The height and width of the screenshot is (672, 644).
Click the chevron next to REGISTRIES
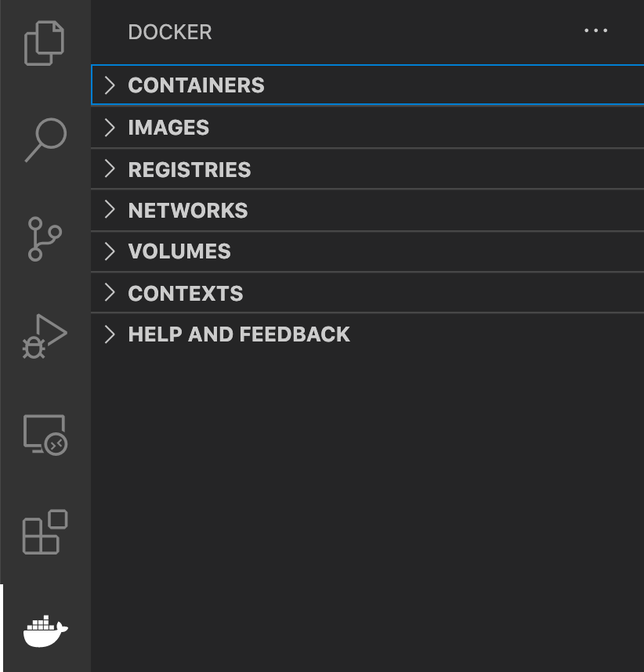click(110, 169)
